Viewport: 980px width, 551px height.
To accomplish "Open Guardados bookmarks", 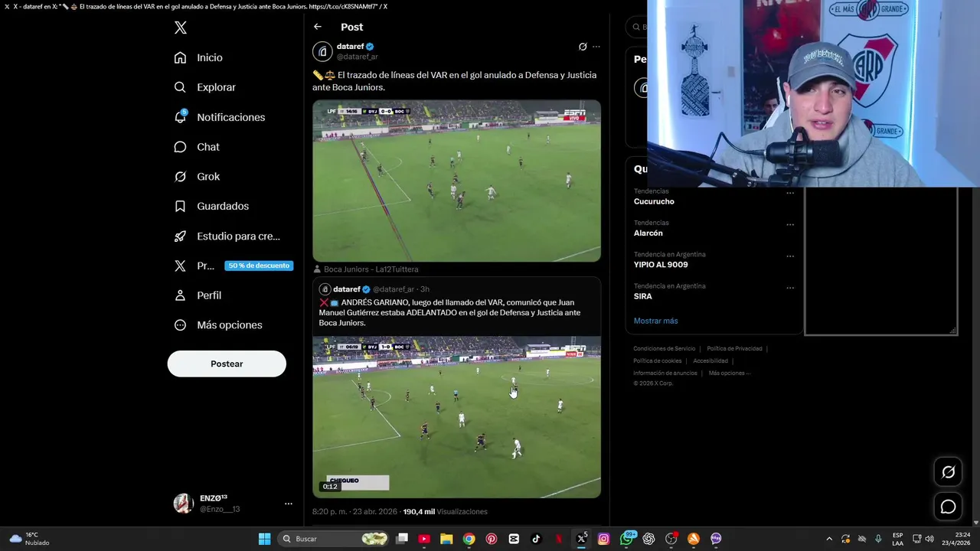I will click(x=211, y=206).
